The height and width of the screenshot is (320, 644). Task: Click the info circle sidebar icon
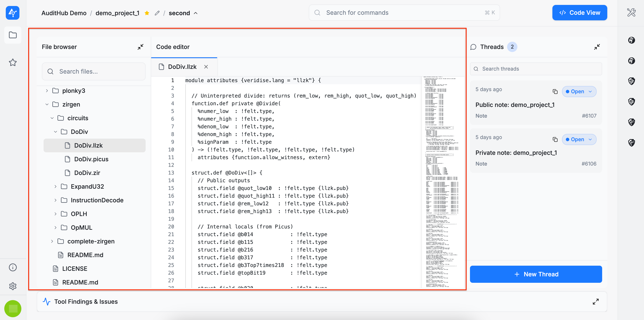coord(13,267)
